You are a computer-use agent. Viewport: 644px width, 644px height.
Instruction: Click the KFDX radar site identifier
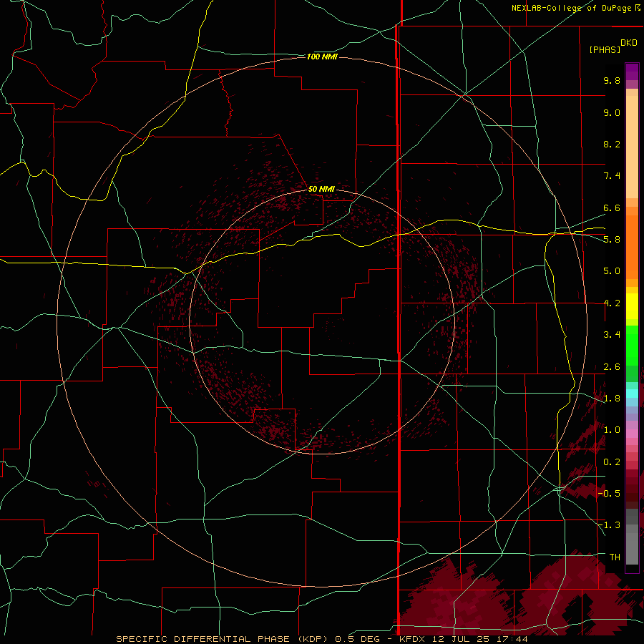click(x=412, y=639)
